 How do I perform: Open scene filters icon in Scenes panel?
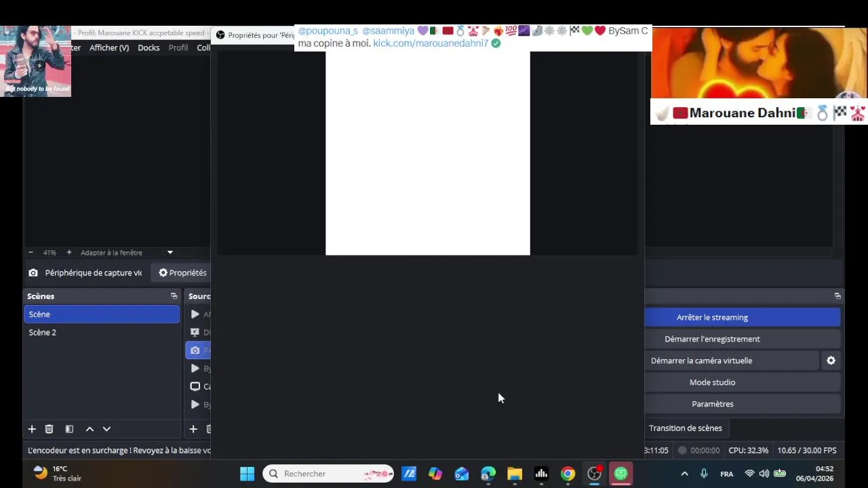click(69, 429)
